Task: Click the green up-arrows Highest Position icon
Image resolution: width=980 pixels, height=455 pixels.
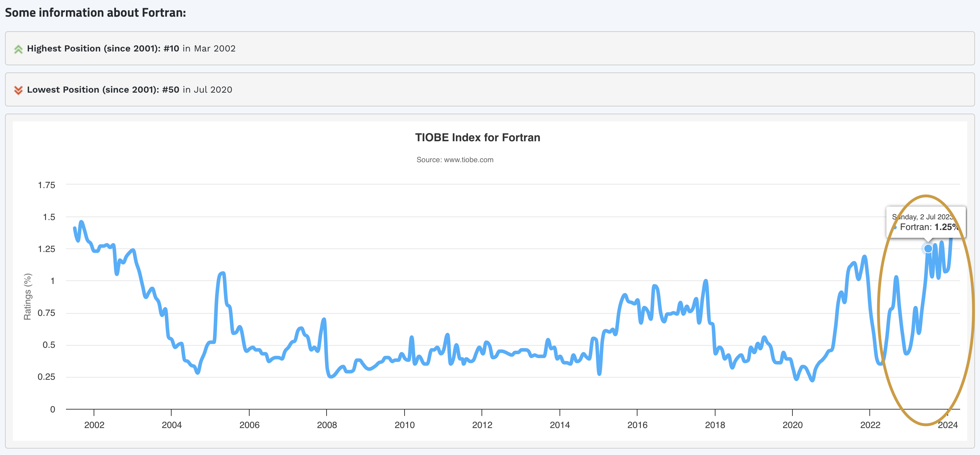Action: tap(18, 49)
